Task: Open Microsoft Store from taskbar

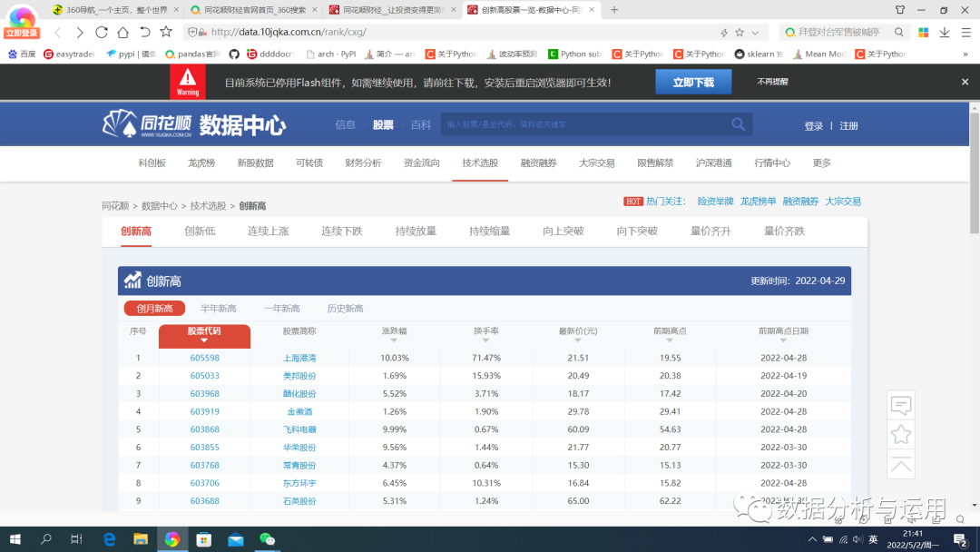Action: tap(204, 539)
